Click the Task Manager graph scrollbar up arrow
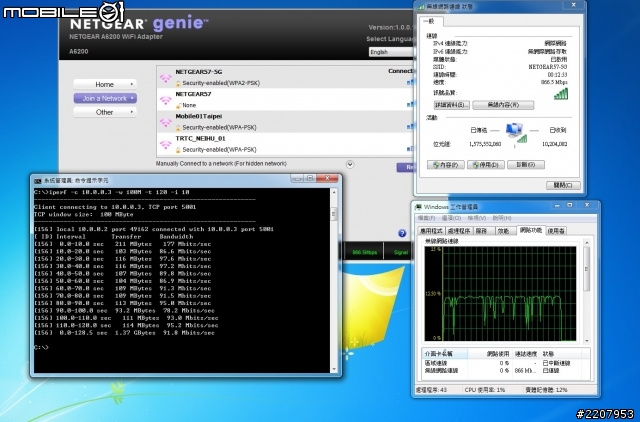 tap(587, 243)
